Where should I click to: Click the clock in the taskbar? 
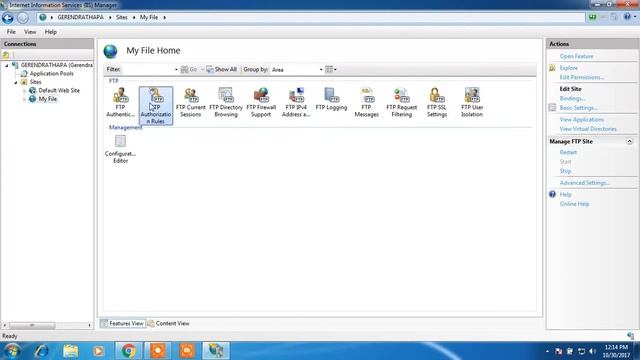click(x=616, y=351)
